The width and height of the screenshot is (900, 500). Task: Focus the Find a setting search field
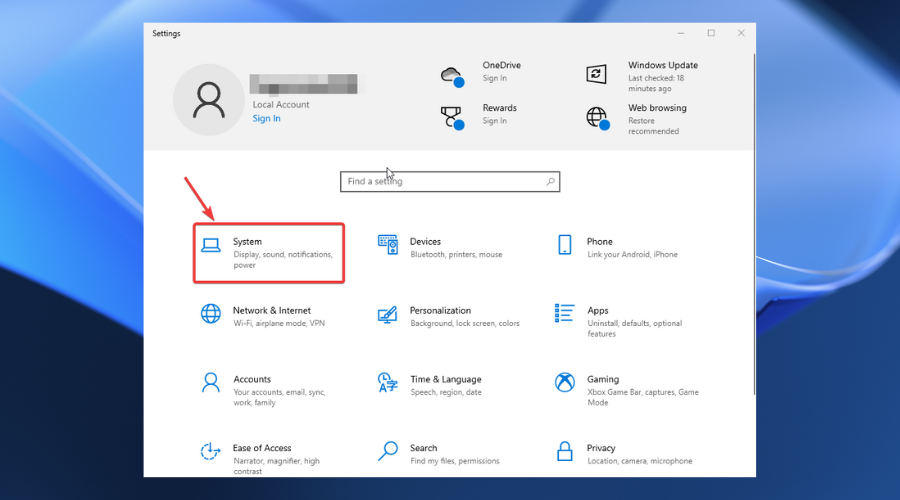(x=450, y=181)
